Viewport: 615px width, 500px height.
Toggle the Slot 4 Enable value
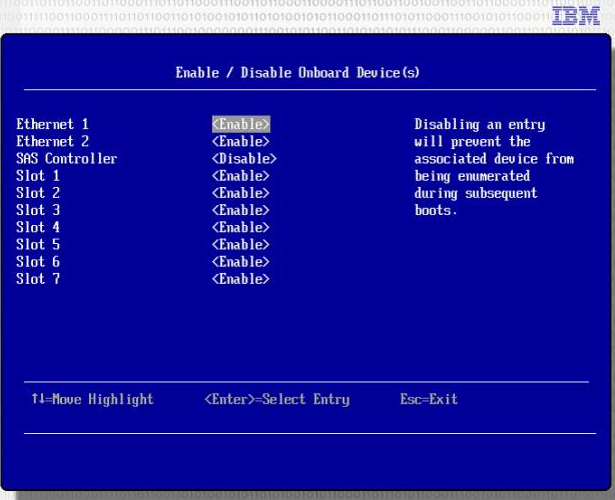click(x=241, y=227)
